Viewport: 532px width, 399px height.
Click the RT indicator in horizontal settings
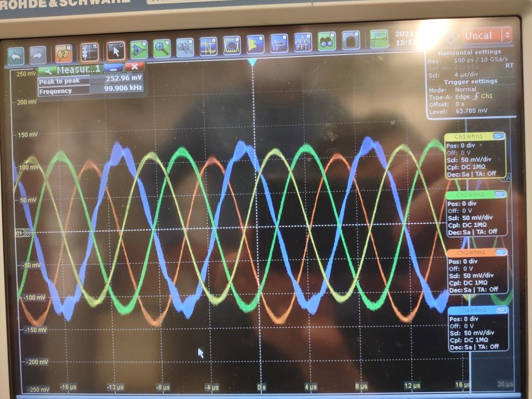click(x=509, y=65)
